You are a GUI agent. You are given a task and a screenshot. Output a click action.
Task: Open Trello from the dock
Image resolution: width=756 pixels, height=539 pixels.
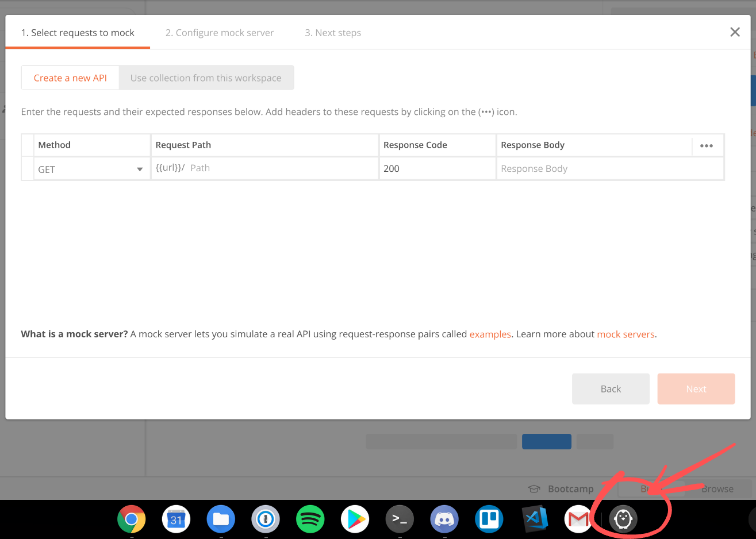[x=489, y=518]
